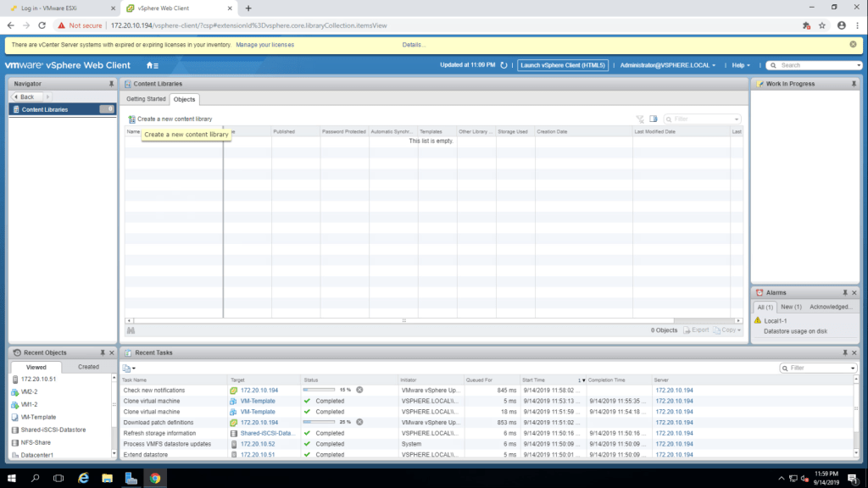Open the Recent Tasks filter dropdown arrow
868x488 pixels.
(x=853, y=369)
